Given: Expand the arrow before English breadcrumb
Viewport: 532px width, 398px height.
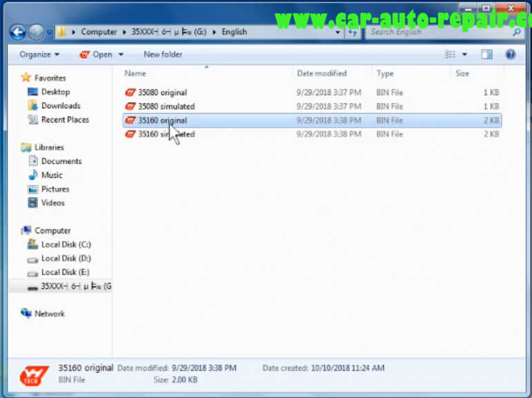Looking at the screenshot, I should [x=214, y=32].
